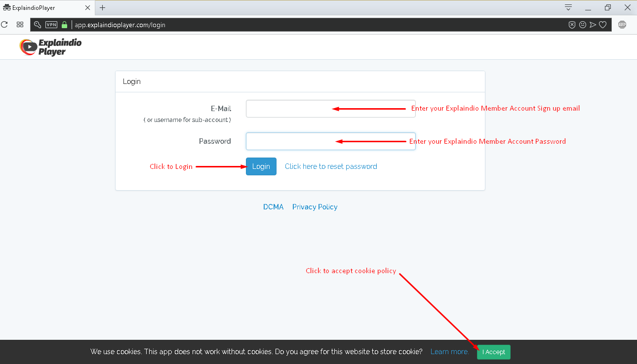Restore down the browser window
Viewport: 637px width, 364px height.
coord(608,7)
